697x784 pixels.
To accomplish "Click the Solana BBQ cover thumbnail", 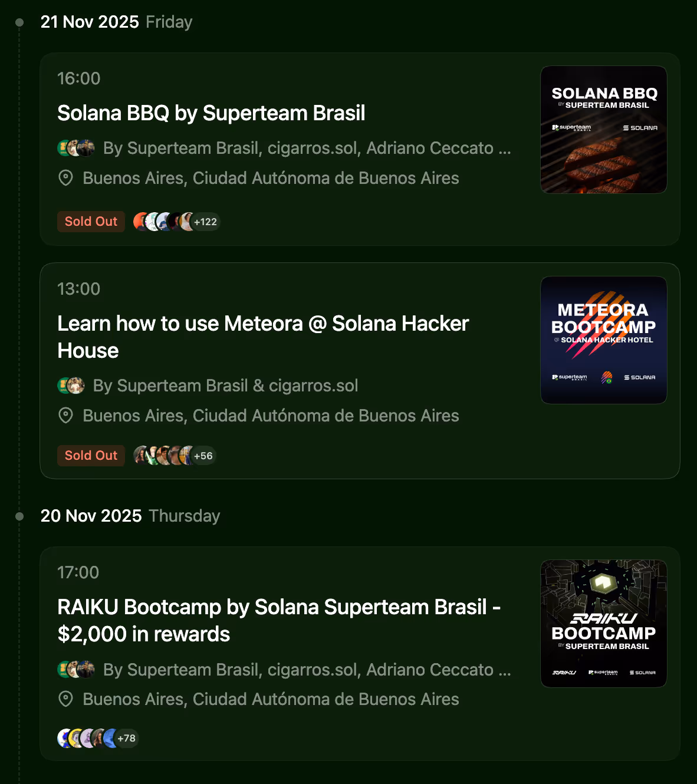I will [x=604, y=130].
